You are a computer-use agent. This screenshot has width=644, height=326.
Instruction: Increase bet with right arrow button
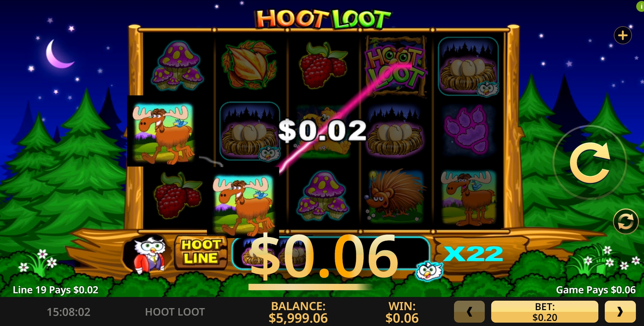tap(620, 311)
